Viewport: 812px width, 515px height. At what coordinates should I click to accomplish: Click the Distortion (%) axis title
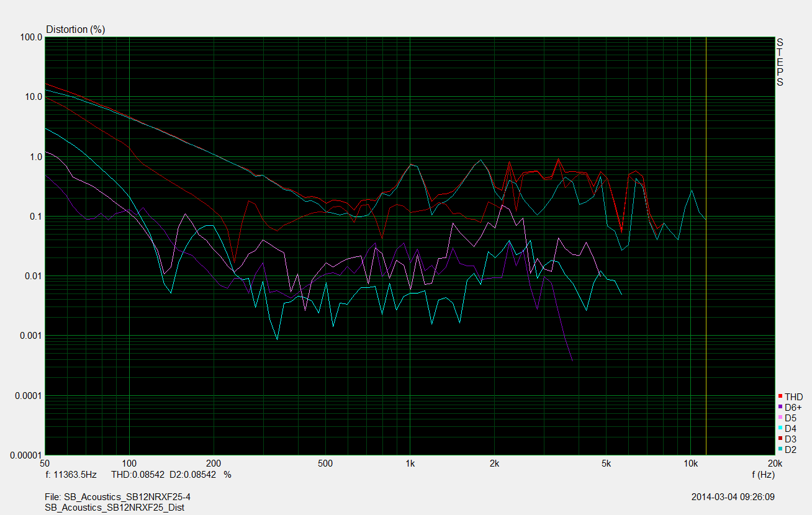[x=76, y=29]
